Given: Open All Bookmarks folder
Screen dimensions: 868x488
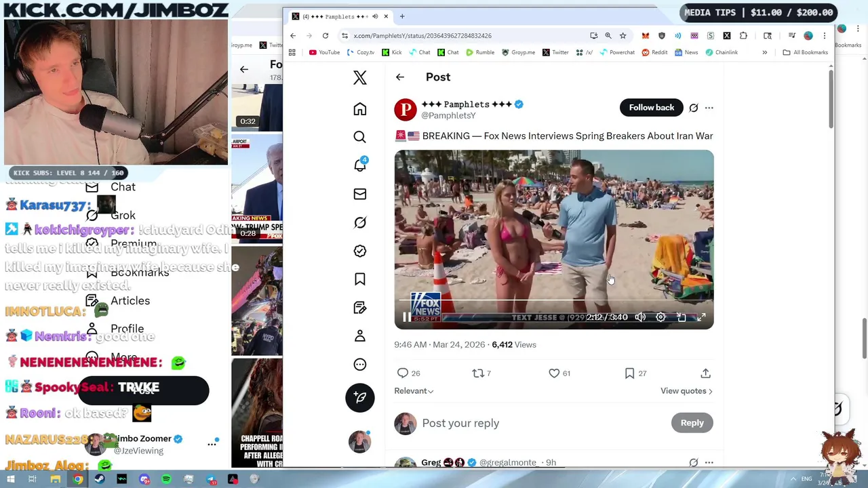Looking at the screenshot, I should click(x=805, y=52).
